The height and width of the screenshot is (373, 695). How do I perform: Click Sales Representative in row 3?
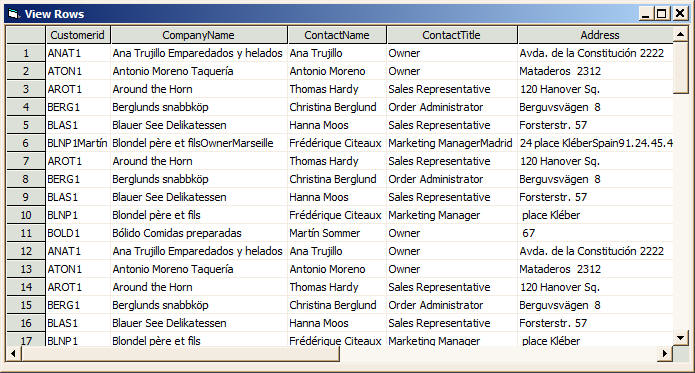452,89
